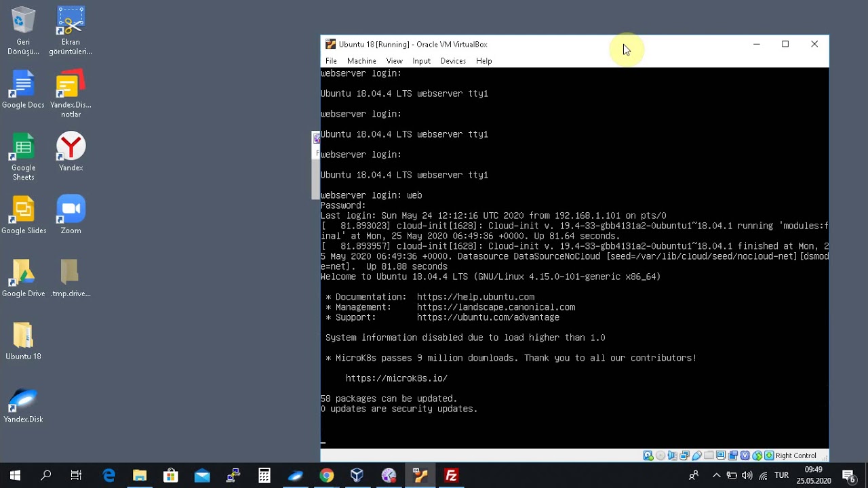Open the PuTTY icon on taskbar
This screenshot has height=488, width=868.
[233, 476]
